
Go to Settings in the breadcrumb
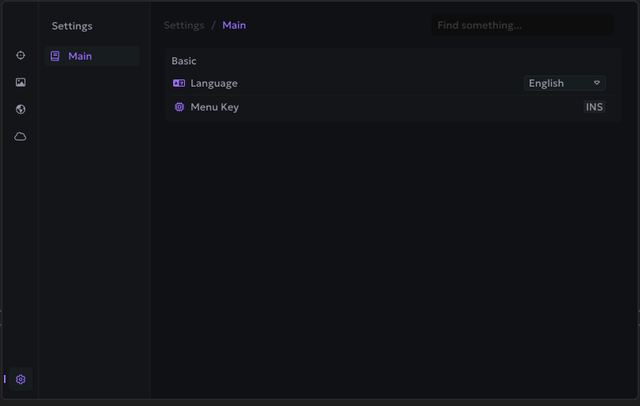[x=184, y=25]
